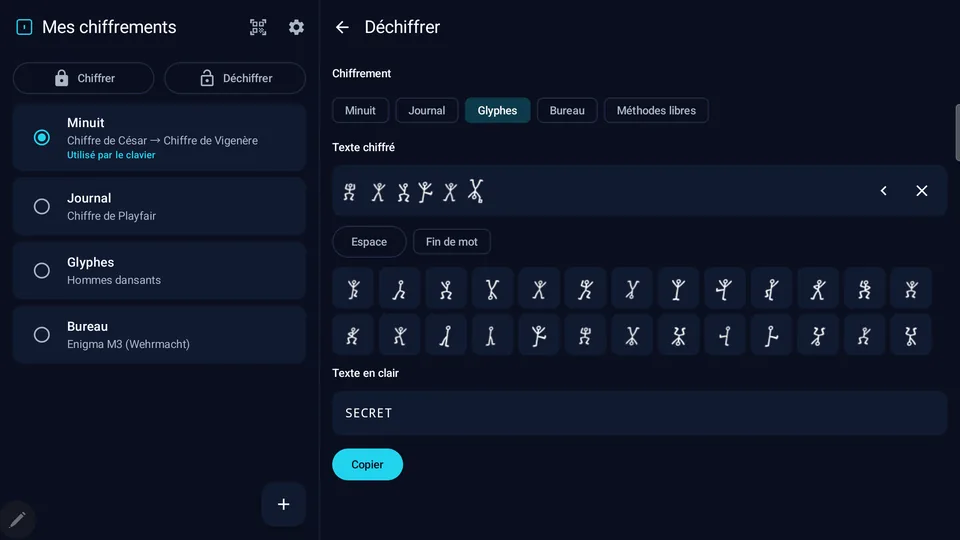Tap the dancing-man glyph key for letter W
Viewport: 960px width, 540px height.
772,336
